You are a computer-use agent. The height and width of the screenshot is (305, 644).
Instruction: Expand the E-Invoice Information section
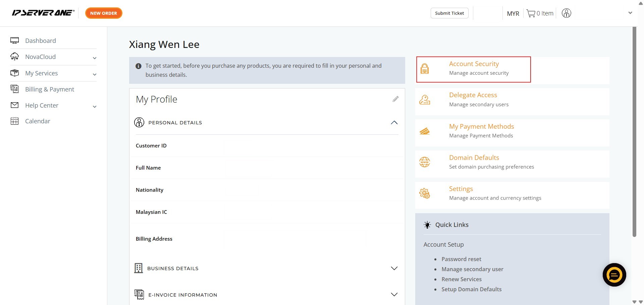(x=394, y=295)
